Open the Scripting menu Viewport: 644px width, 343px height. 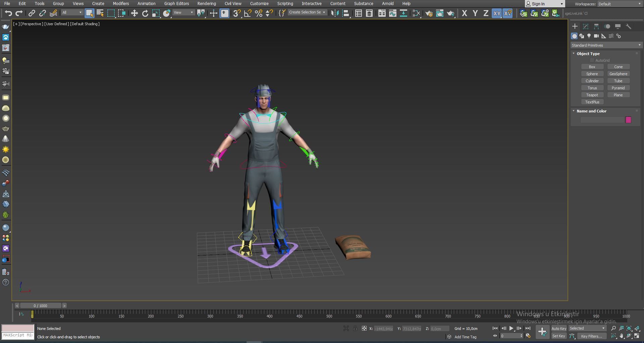tap(285, 4)
